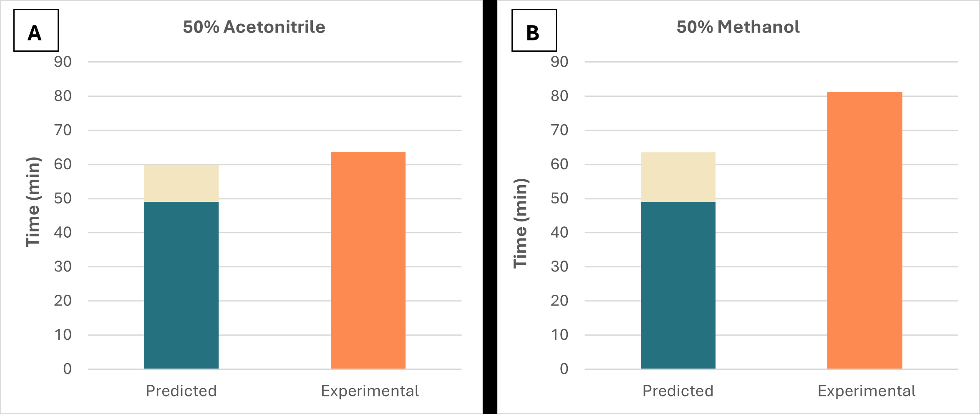Click the black divider between the two charts
This screenshot has height=414, width=980.
[x=490, y=207]
